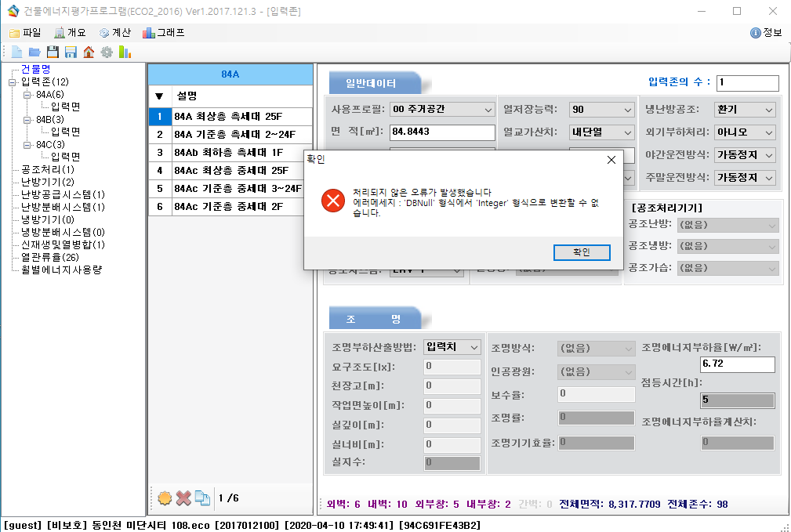Collapse the 입력존(12) tree node
Viewport: 791px width, 532px height.
tap(13, 82)
